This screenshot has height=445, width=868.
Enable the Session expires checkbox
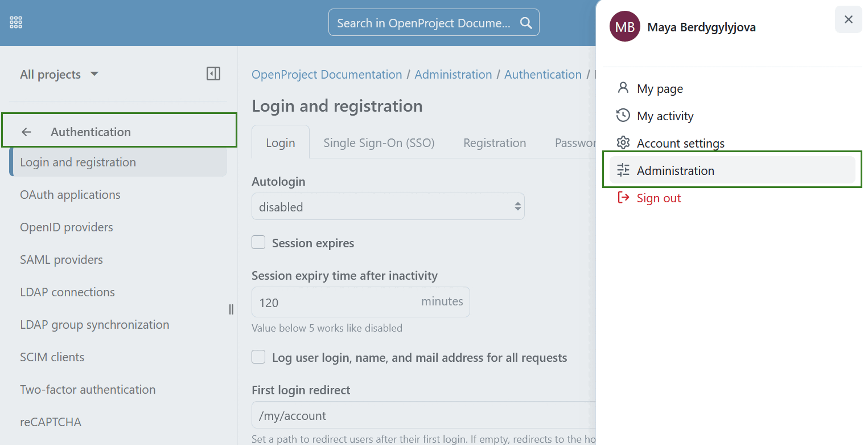tap(258, 242)
